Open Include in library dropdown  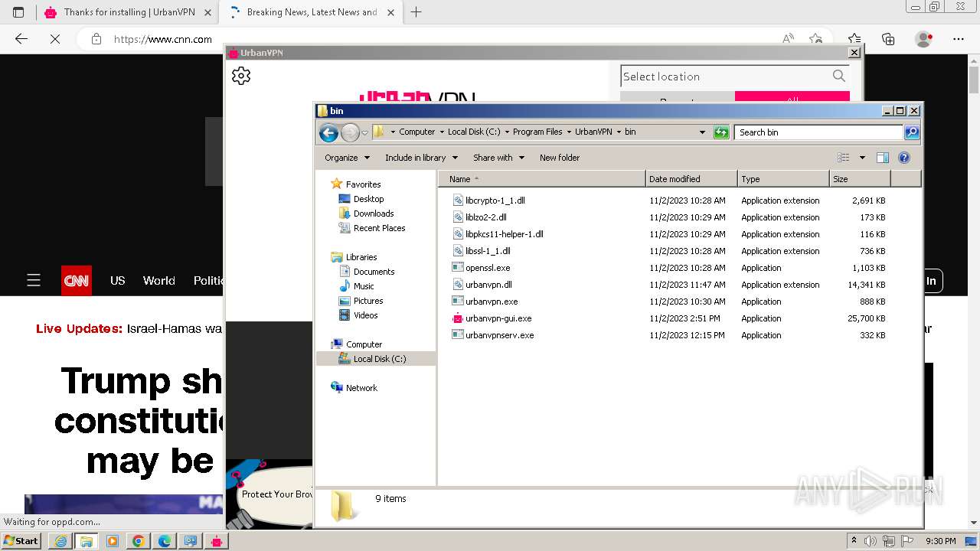tap(421, 158)
